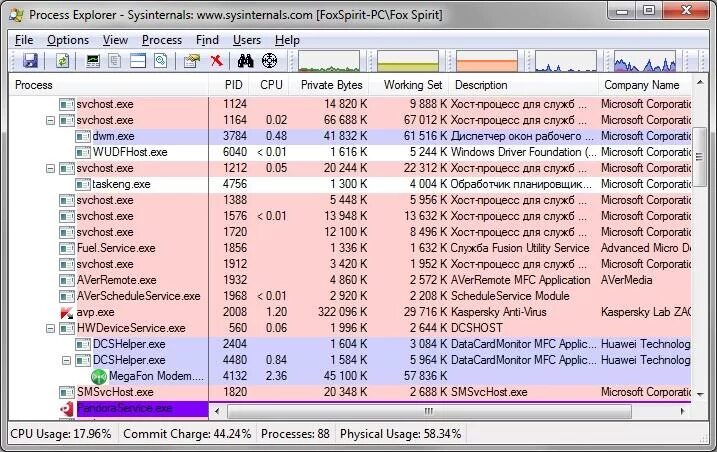Click the Refresh Now toolbar icon
This screenshot has height=452, width=717.
click(62, 60)
